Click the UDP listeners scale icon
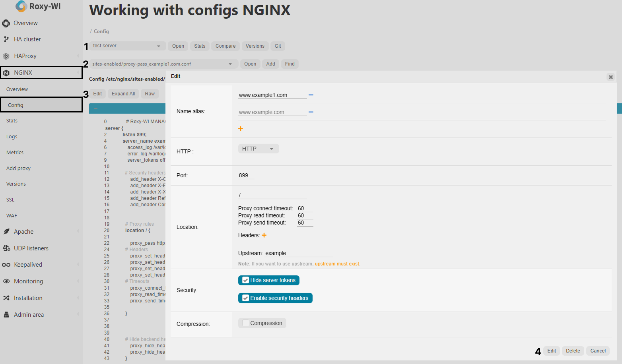This screenshot has width=622, height=364. pos(6,248)
